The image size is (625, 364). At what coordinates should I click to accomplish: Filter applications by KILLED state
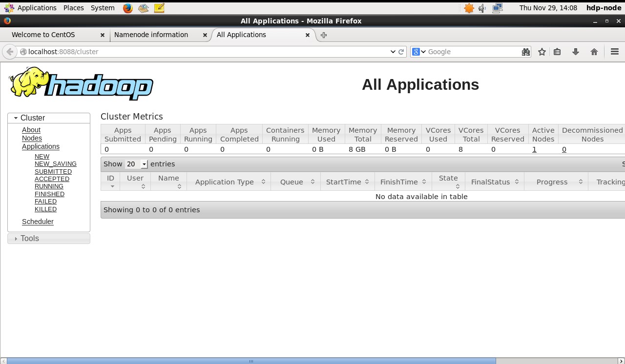45,209
